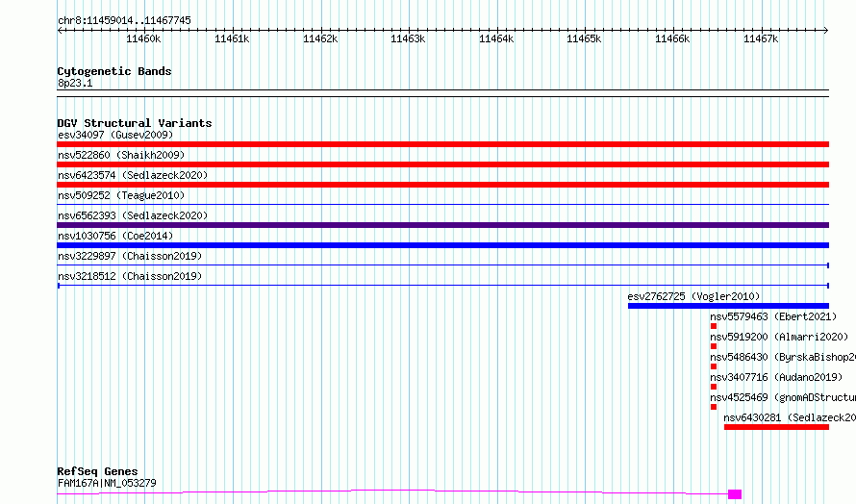Image resolution: width=856 pixels, height=504 pixels.
Task: Open the FAM167A|NM_053279 gene label
Action: click(x=107, y=483)
